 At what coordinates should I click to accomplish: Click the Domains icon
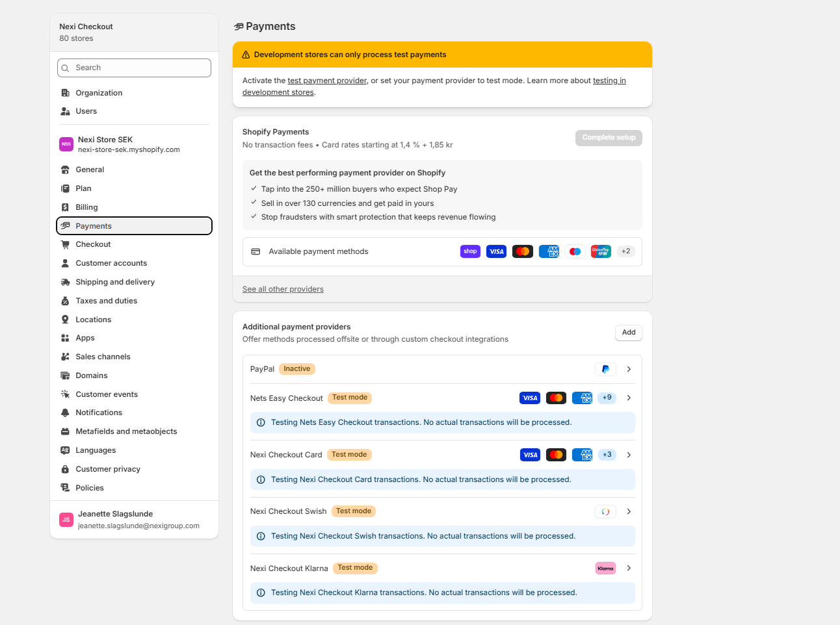pyautogui.click(x=65, y=376)
